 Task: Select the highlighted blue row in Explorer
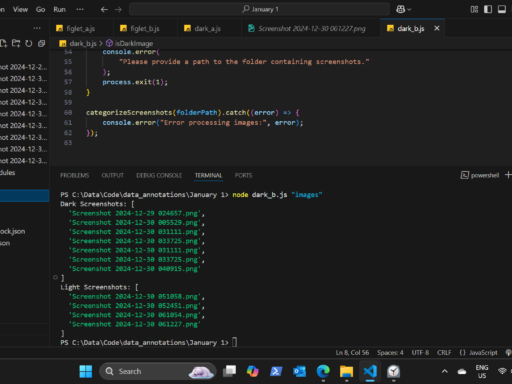(x=25, y=196)
